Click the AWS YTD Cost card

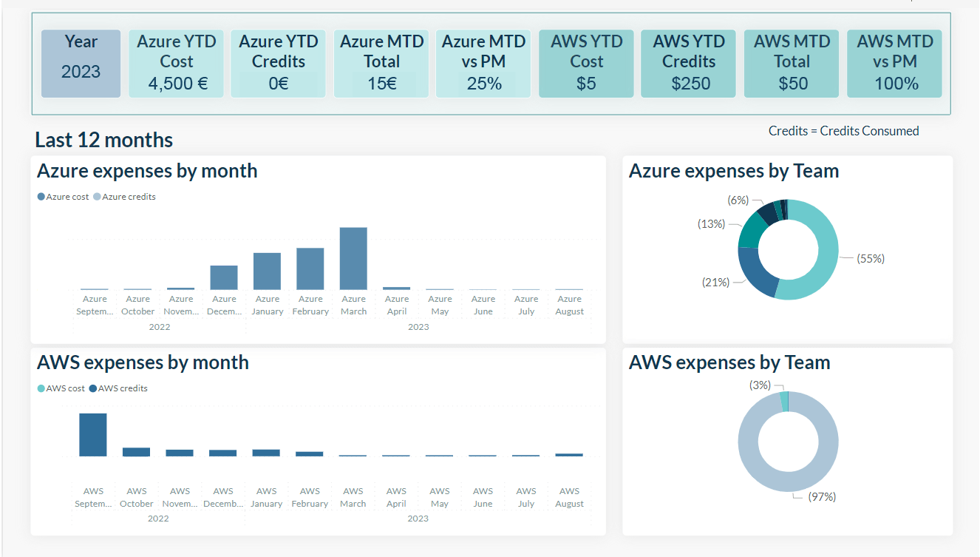pos(586,64)
